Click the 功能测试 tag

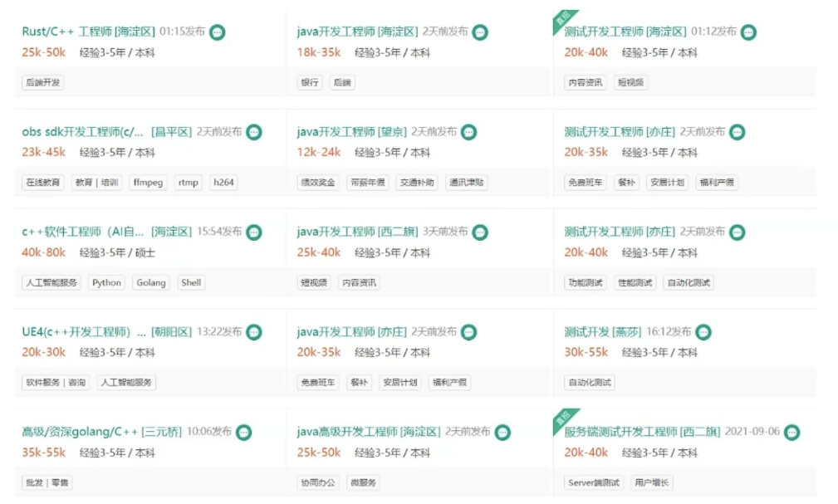(586, 282)
